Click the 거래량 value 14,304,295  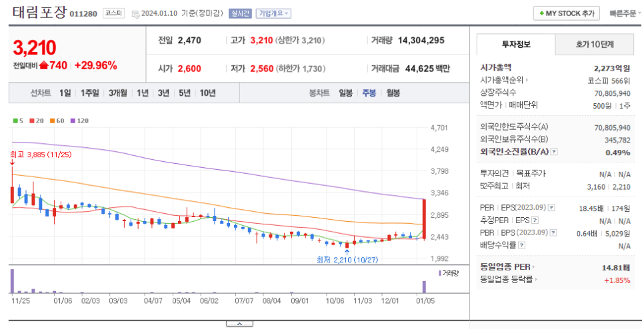coord(421,40)
